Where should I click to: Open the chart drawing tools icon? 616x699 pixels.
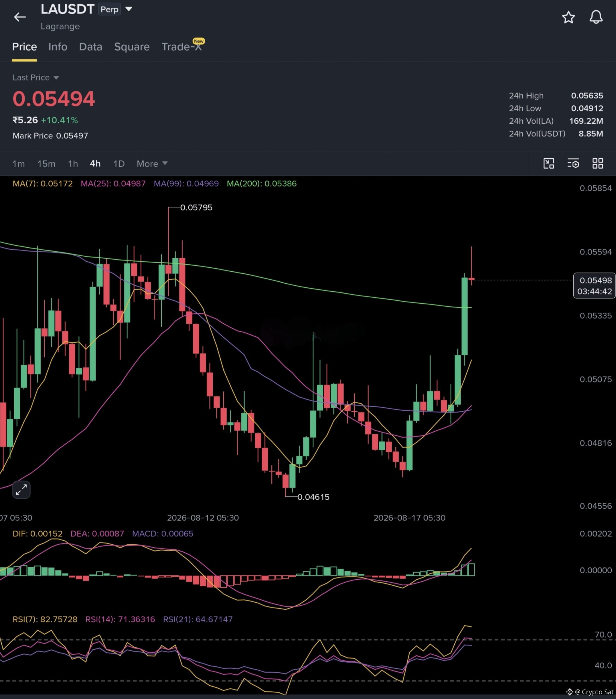pos(549,164)
